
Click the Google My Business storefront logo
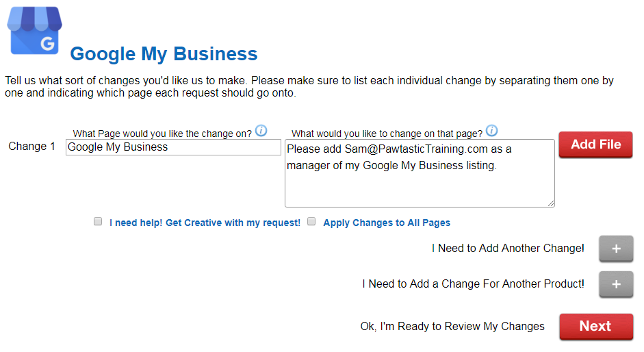tap(34, 30)
